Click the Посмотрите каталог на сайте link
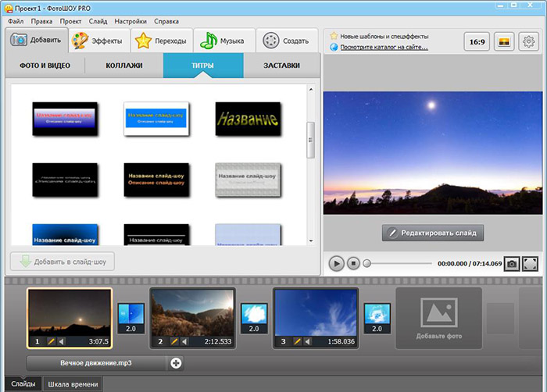Image resolution: width=547 pixels, height=392 pixels. click(384, 47)
